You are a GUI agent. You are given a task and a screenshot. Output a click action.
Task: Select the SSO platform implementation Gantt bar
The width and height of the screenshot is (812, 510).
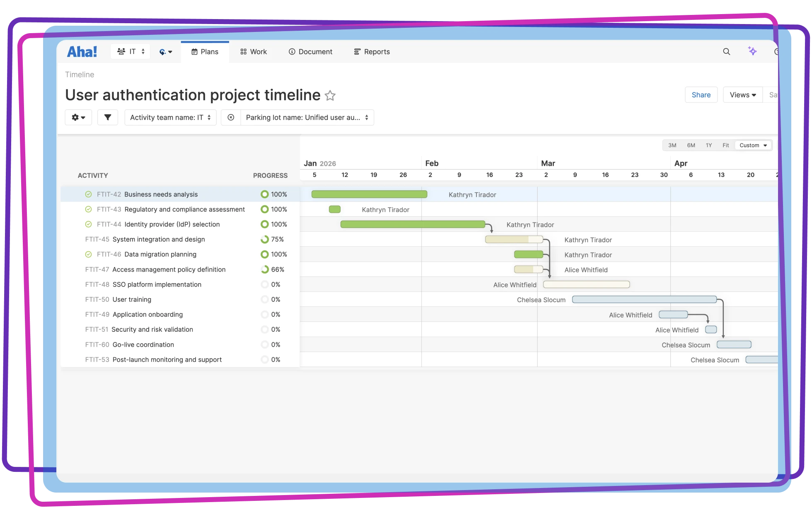click(x=586, y=284)
